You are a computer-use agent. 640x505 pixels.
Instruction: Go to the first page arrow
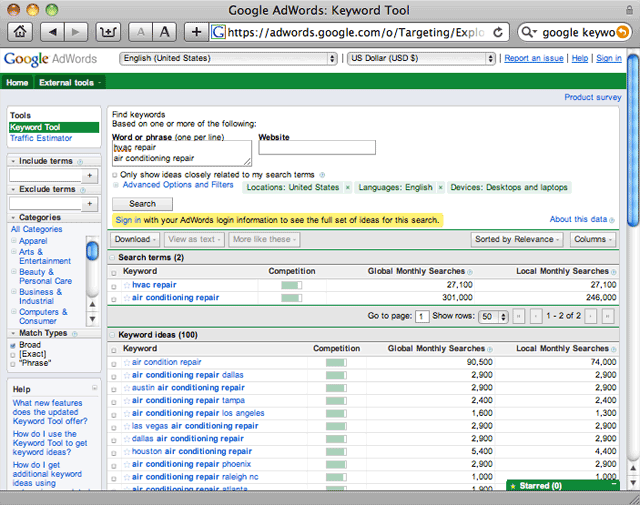[x=519, y=316]
